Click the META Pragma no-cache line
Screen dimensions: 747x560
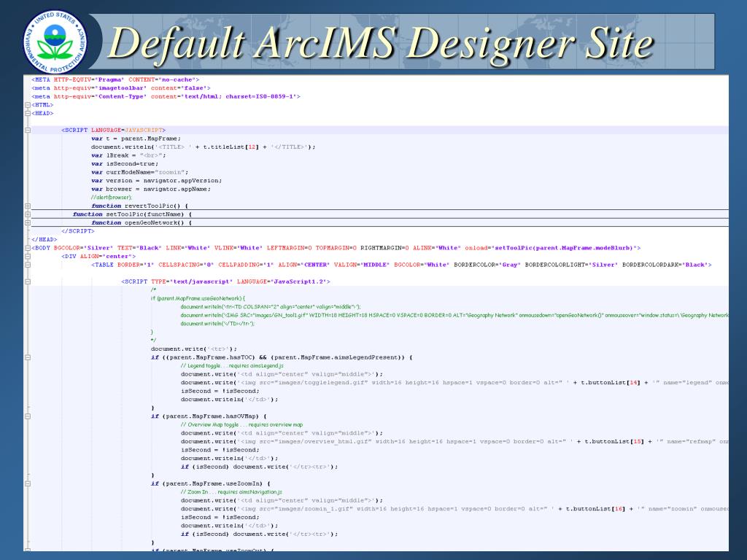115,80
